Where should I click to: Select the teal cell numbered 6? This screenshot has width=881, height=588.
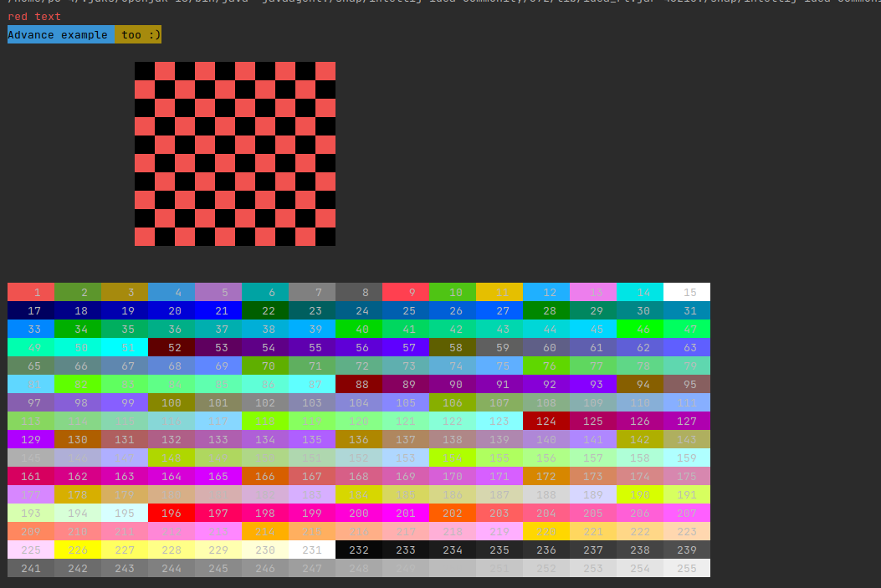pyautogui.click(x=265, y=292)
